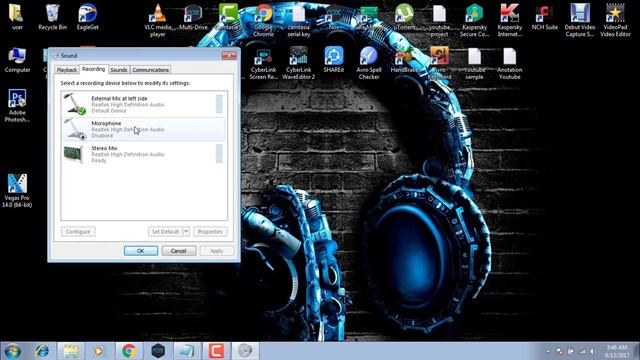Click the Apply button
This screenshot has width=640, height=360.
tap(217, 251)
